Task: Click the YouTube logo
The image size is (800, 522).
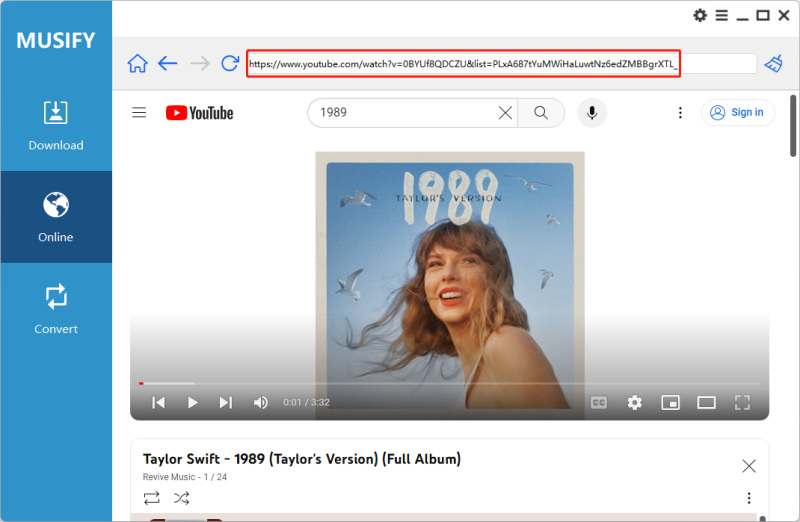Action: (x=199, y=113)
